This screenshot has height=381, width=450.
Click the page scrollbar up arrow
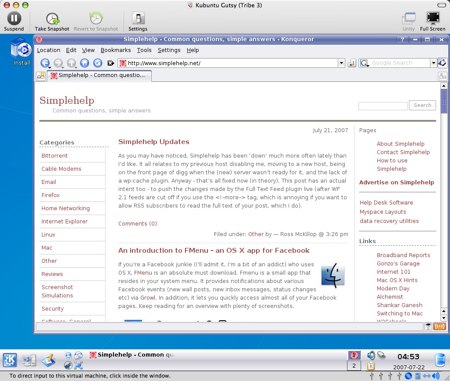[x=444, y=86]
